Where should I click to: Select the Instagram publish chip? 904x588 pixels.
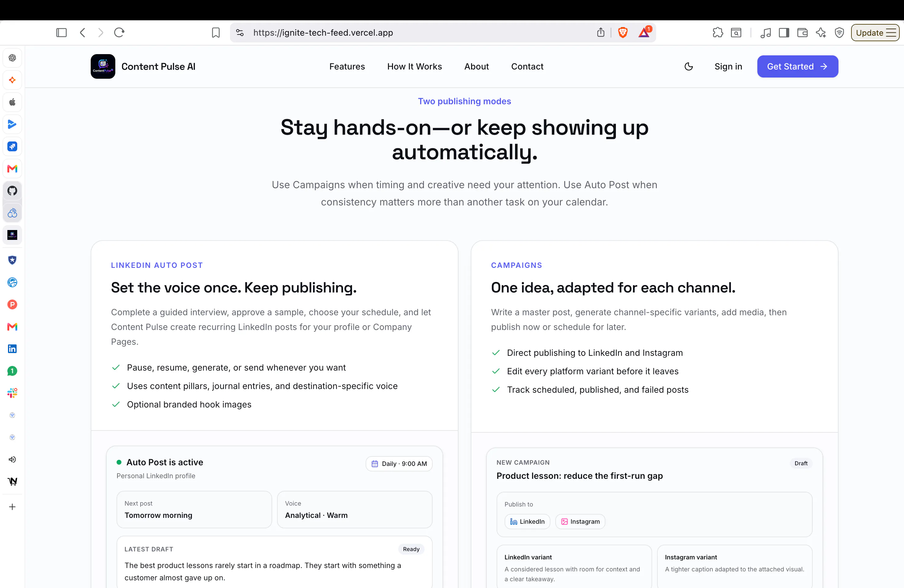(581, 522)
